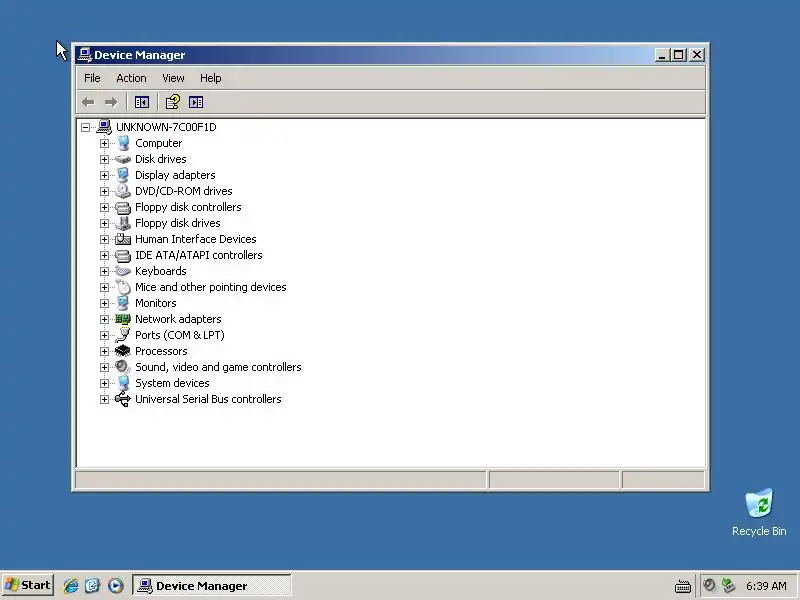Collapse the UNKNOWN-7C00F1D root node
Viewport: 800px width, 600px height.
[x=86, y=128]
